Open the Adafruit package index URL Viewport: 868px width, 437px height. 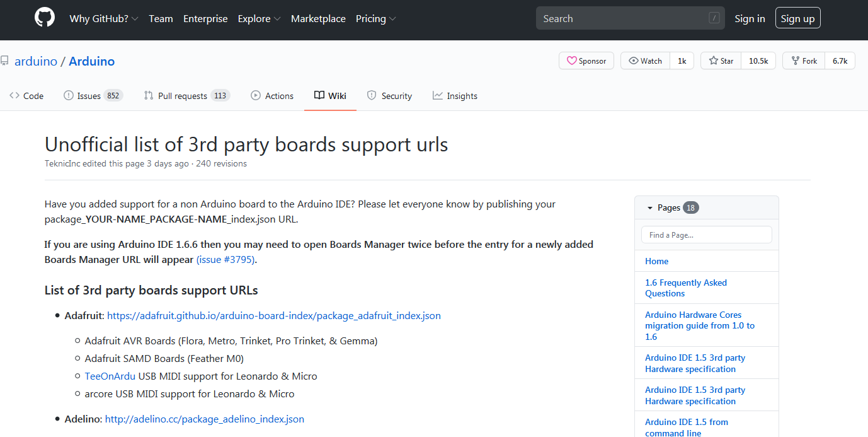pyautogui.click(x=273, y=316)
